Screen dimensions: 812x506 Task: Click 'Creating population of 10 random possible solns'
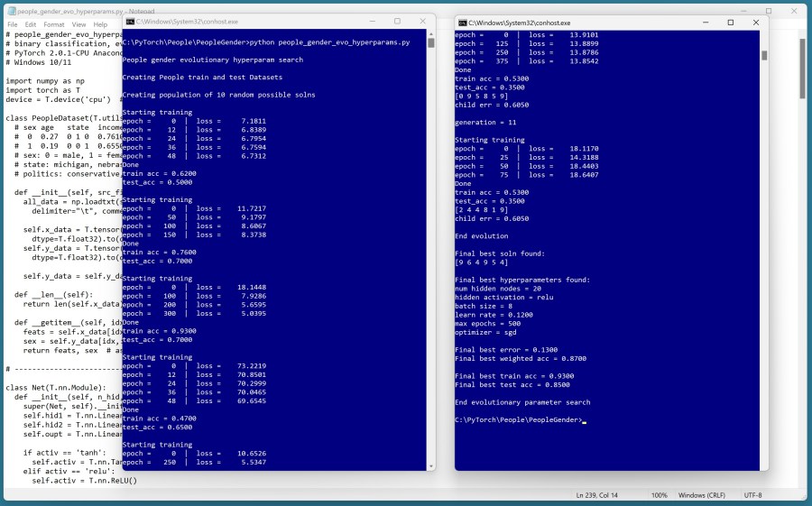(218, 95)
